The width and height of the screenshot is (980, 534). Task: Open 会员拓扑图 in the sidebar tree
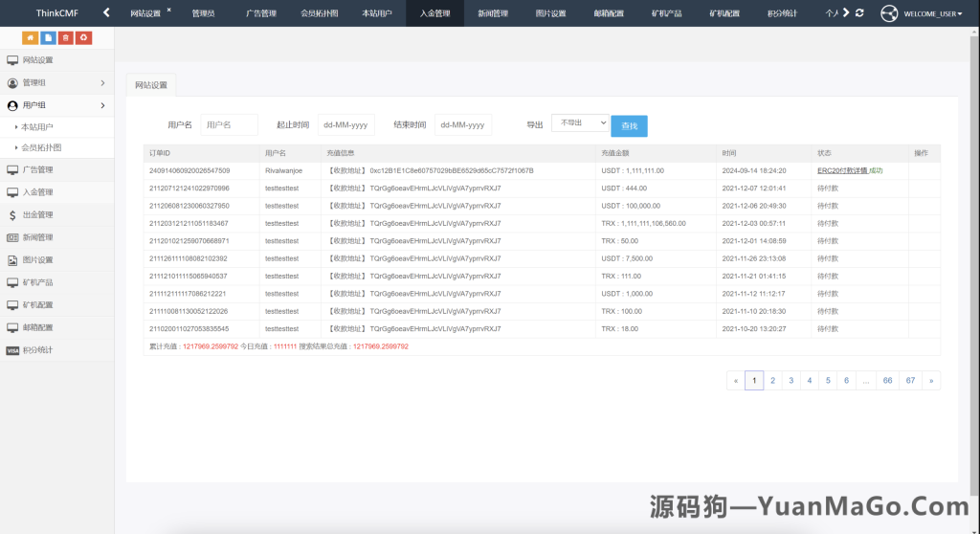click(x=41, y=147)
